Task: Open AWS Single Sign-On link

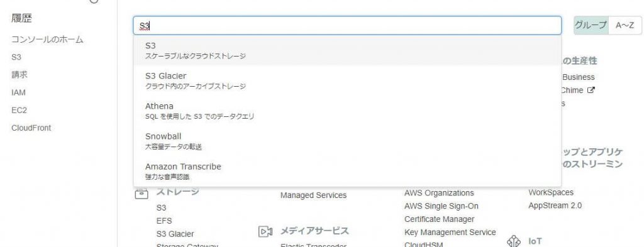Action: (441, 206)
